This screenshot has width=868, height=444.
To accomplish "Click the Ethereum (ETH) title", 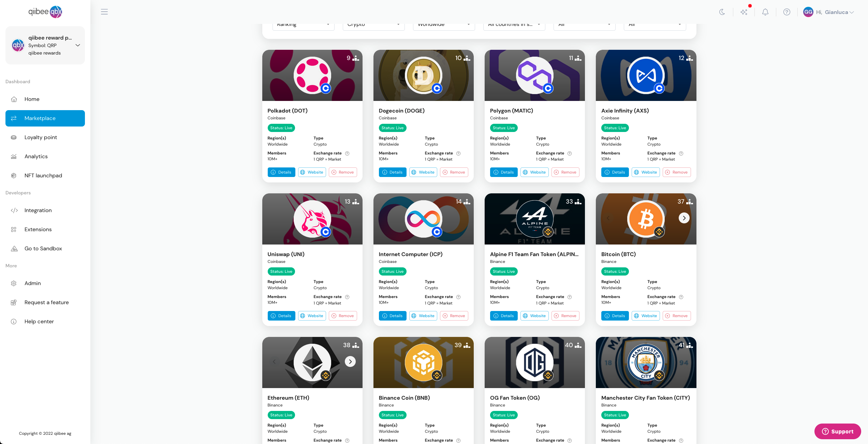I will click(288, 398).
